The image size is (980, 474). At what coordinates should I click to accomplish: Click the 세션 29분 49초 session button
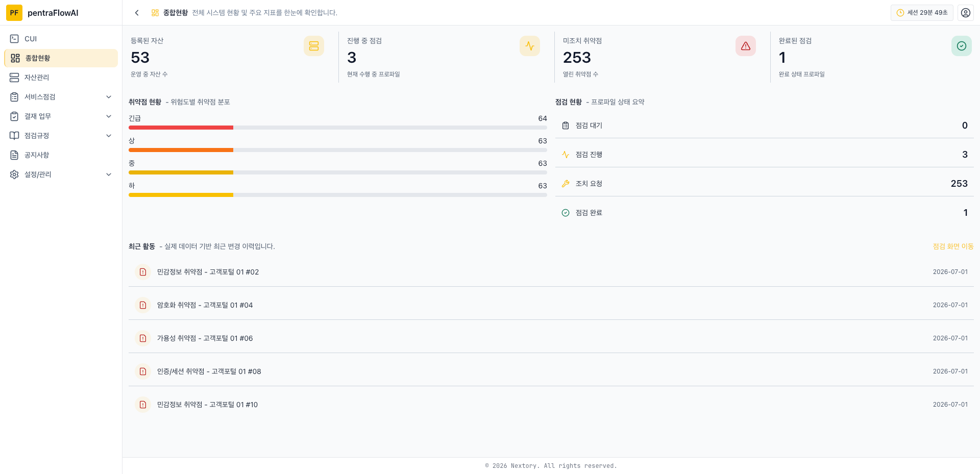point(922,13)
